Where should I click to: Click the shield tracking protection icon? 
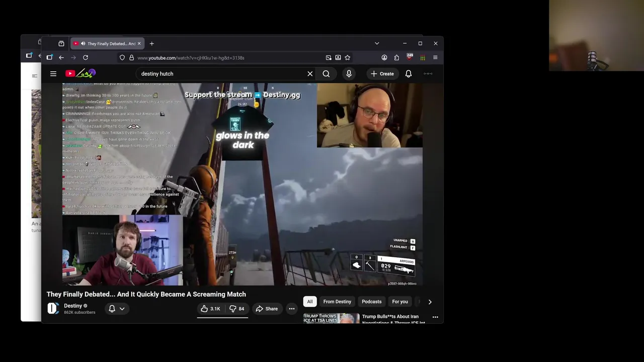[x=122, y=58]
